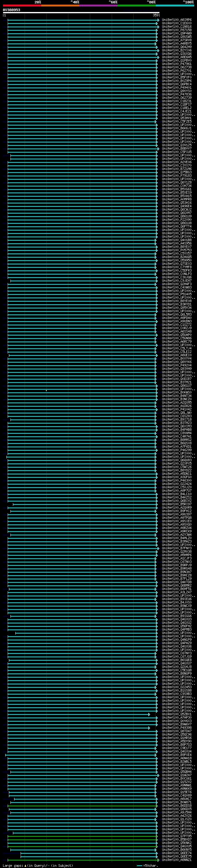Select hit UniRef100_B3NCZ0

pyautogui.click(x=176, y=399)
